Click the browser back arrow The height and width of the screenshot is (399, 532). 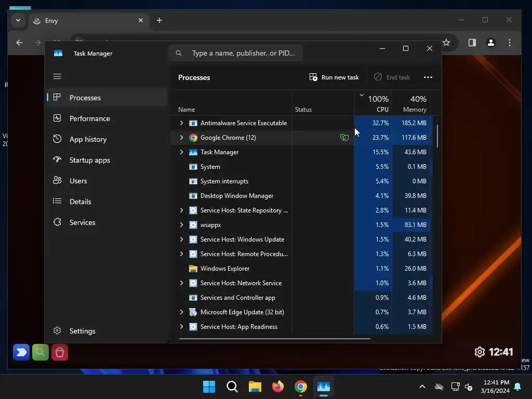19,43
